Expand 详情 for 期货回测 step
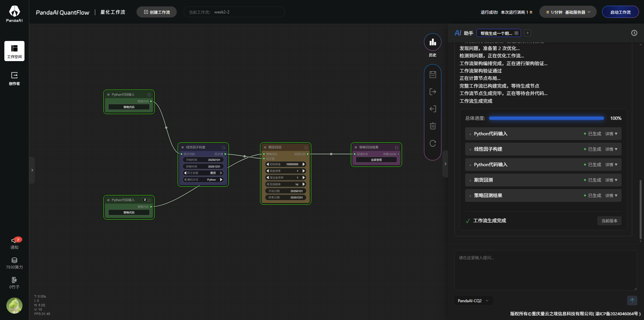 611,180
